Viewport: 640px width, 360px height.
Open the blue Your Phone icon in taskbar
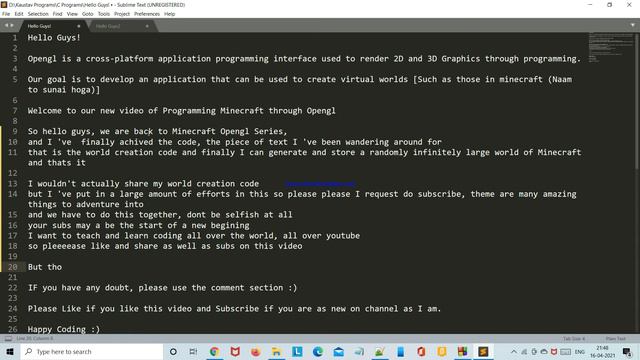tap(400, 351)
